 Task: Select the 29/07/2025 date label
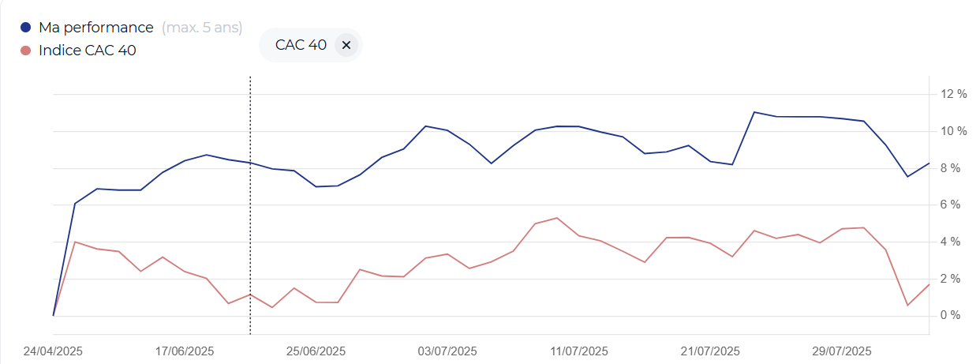[x=842, y=351]
